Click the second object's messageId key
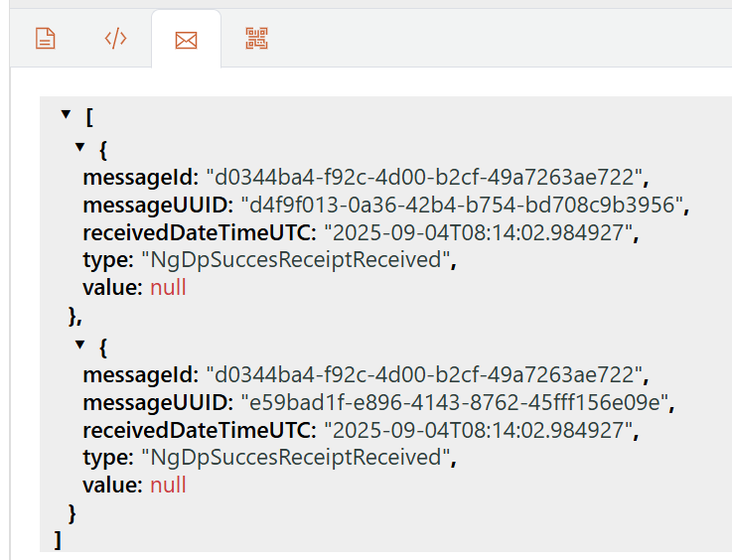 tap(141, 375)
